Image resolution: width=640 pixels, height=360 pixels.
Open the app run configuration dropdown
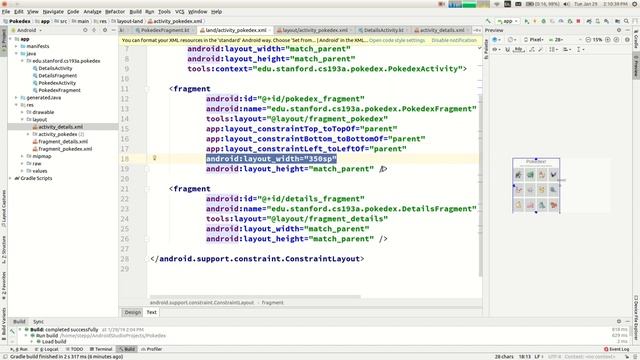(508, 21)
